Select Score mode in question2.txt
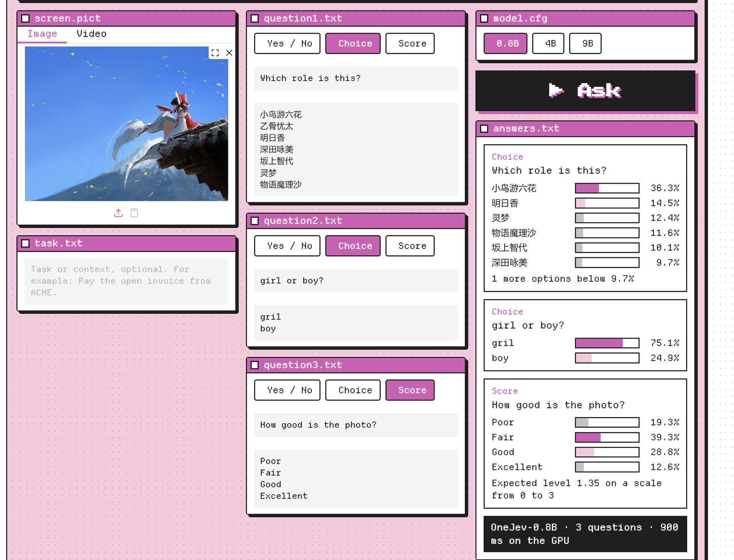734x560 pixels. click(410, 246)
